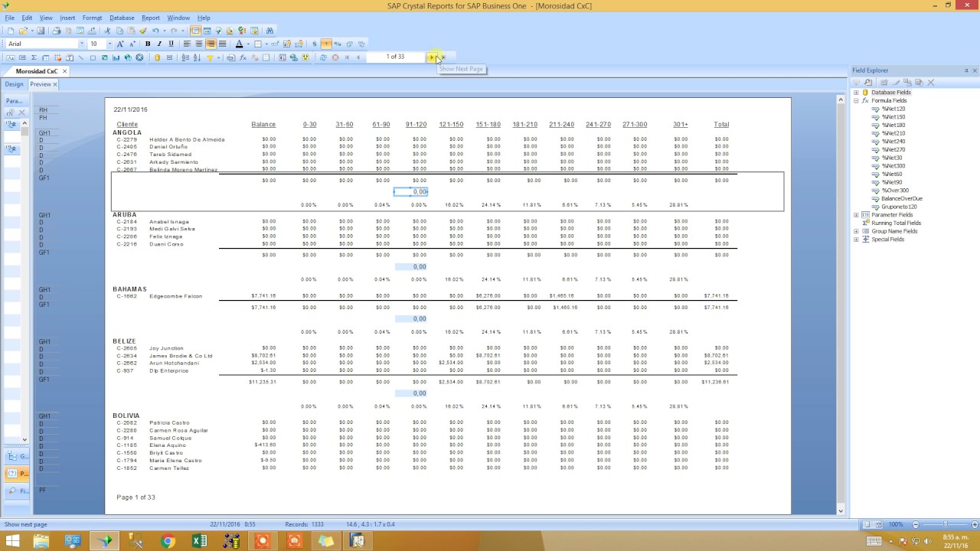Click the Insert Chart icon
This screenshot has height=551, width=980.
[x=116, y=57]
